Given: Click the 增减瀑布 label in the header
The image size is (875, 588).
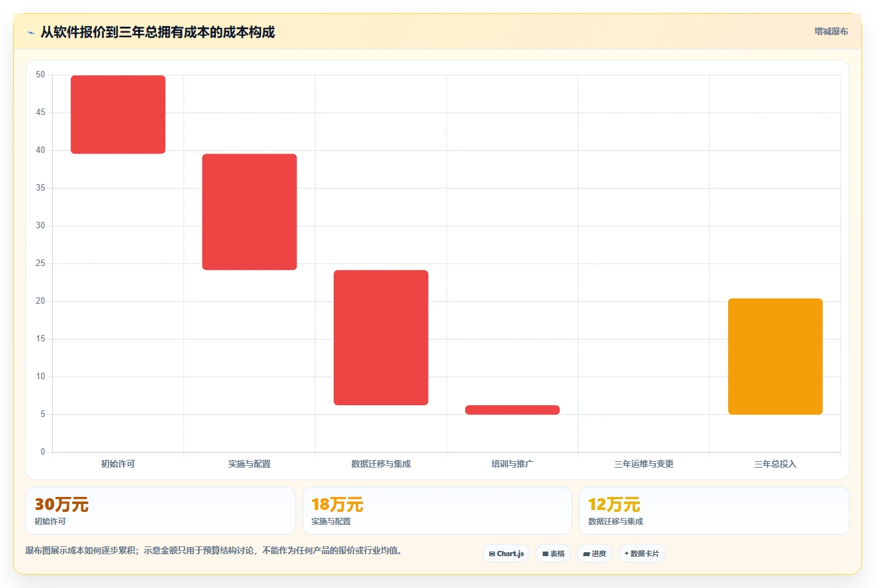Looking at the screenshot, I should (x=831, y=31).
